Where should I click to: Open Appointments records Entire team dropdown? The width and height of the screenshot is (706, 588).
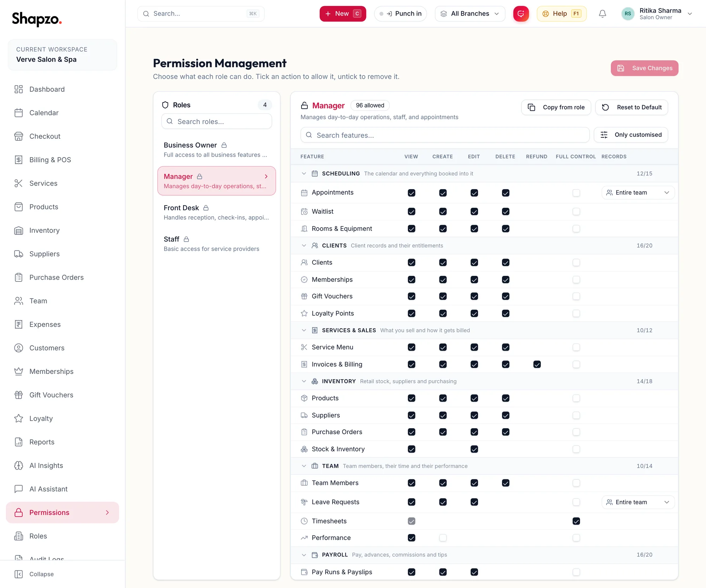point(638,193)
